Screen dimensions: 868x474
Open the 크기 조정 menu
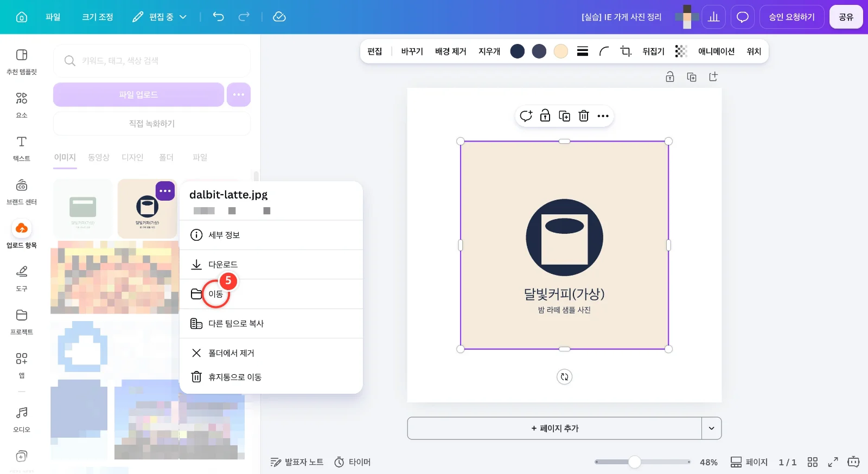98,17
